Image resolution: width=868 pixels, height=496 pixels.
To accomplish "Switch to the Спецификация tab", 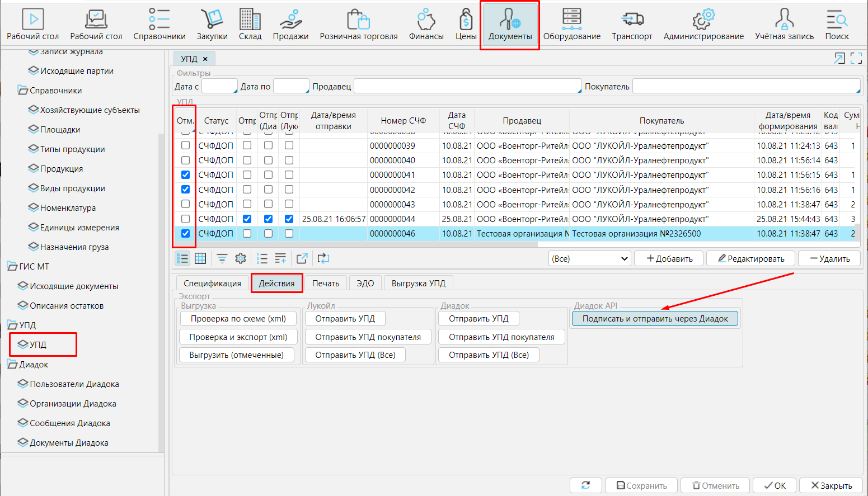I will [212, 284].
